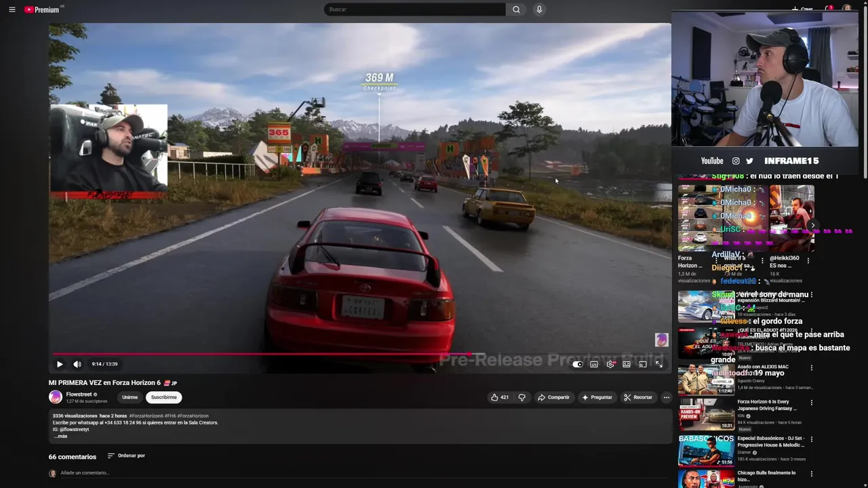Screen dimensions: 868x488
Task: Enter fullscreen mode
Action: [659, 364]
